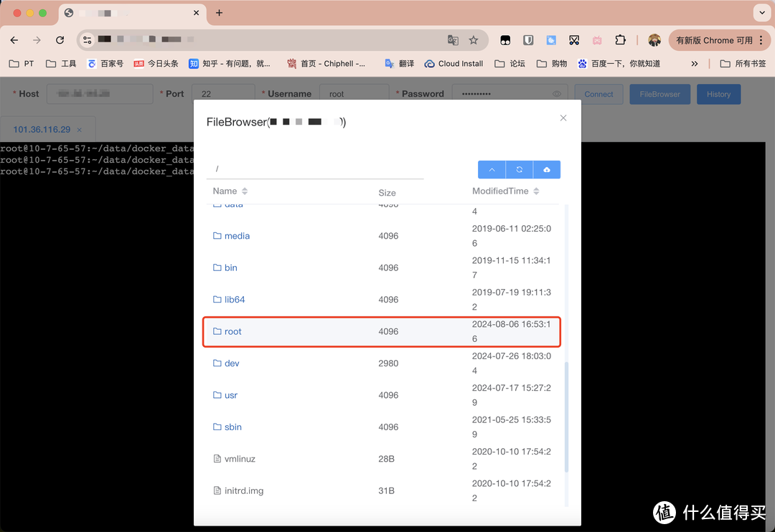Bookmark this page with star icon
Screen dimensions: 775x532
[474, 40]
